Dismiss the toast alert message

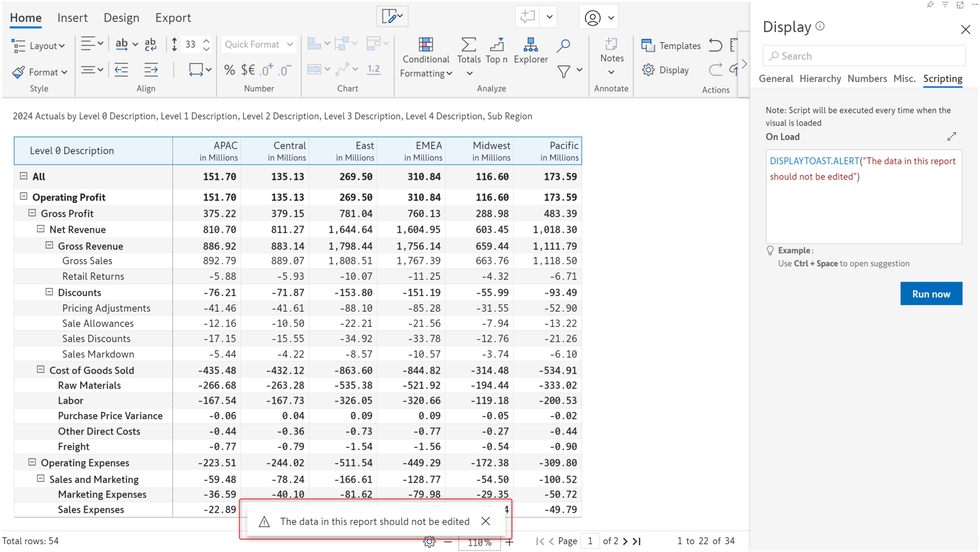[486, 521]
